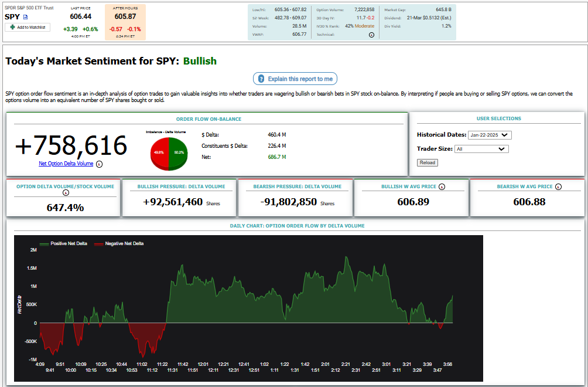This screenshot has height=387, width=588.
Task: Click the $ Delta value 460.4 M
Action: pos(277,135)
